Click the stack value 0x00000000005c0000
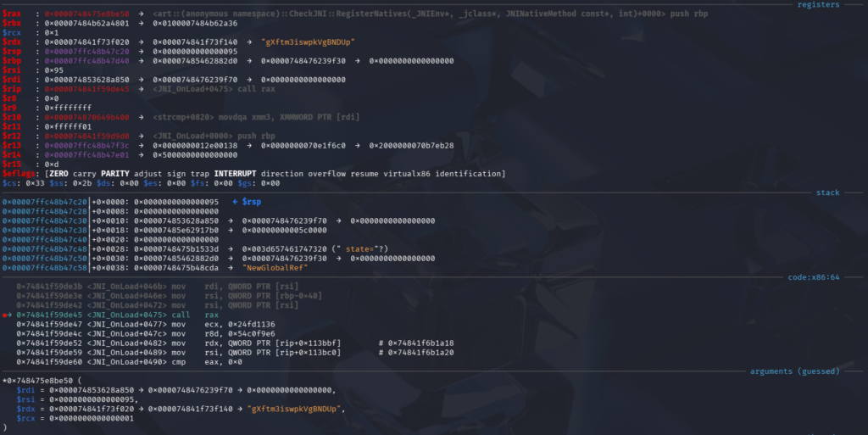 (285, 231)
